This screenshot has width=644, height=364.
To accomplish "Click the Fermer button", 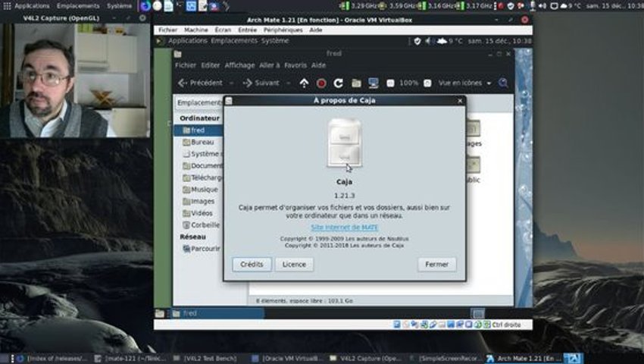I will click(x=436, y=265).
